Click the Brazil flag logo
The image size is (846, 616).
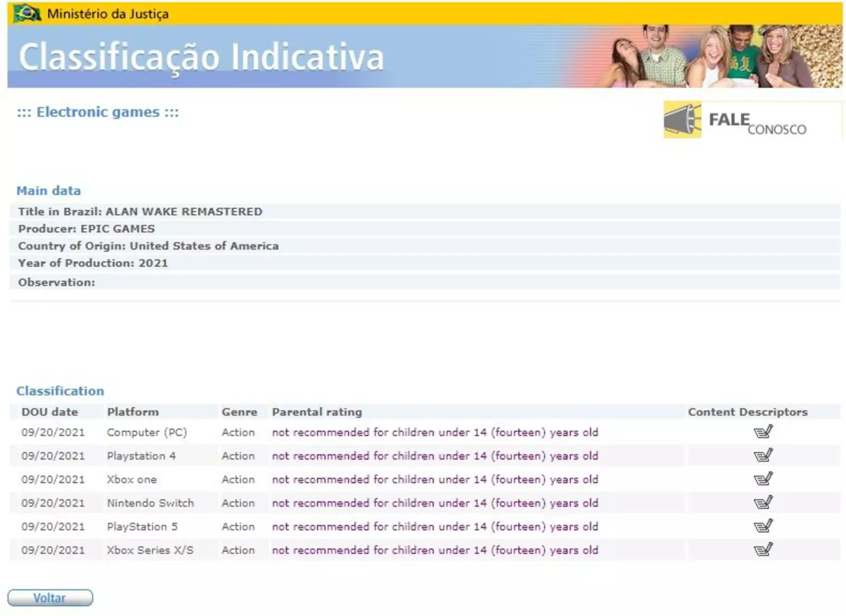pyautogui.click(x=26, y=13)
